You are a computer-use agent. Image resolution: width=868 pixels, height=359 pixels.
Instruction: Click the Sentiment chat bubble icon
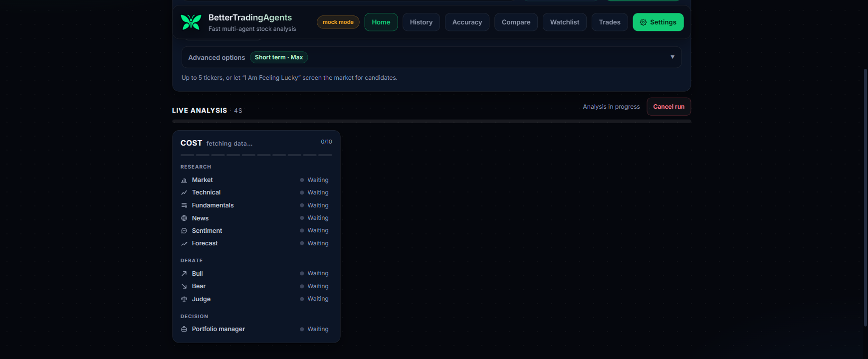(x=184, y=231)
